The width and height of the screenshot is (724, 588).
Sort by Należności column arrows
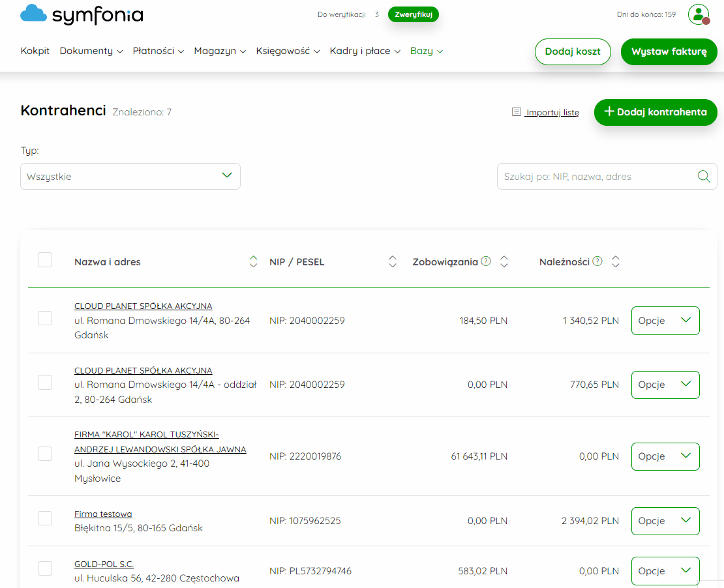coord(615,261)
